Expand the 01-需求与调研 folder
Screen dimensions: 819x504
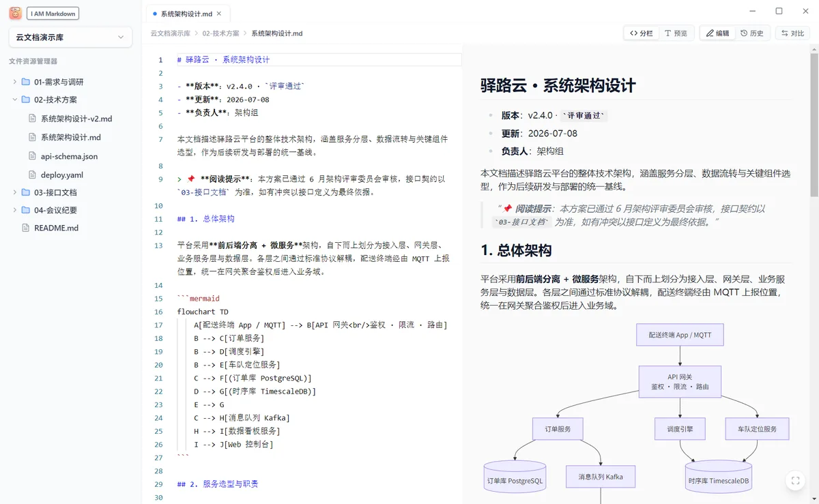(15, 82)
